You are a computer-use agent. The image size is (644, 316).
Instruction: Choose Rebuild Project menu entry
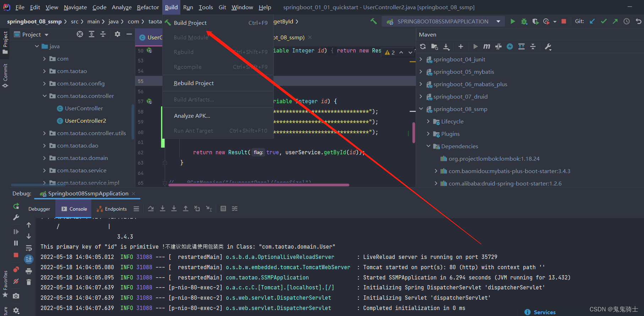pos(218,83)
